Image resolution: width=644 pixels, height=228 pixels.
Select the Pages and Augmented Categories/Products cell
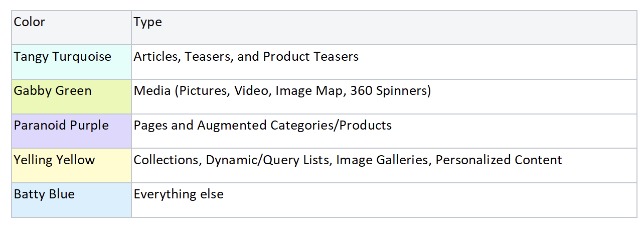384,131
